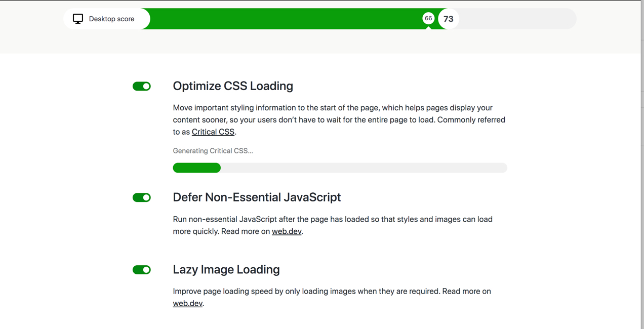The height and width of the screenshot is (329, 644).
Task: Disable the Optimize CSS Loading toggle
Action: [x=142, y=86]
